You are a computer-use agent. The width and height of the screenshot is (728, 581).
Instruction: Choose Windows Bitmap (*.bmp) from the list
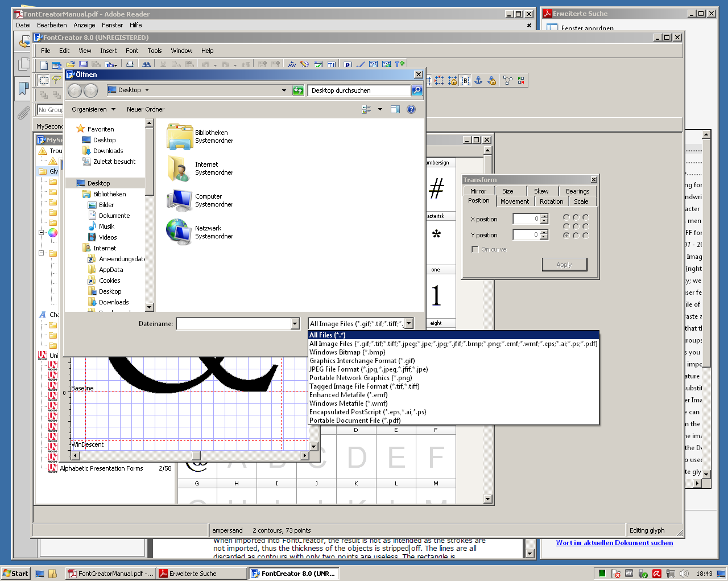click(x=453, y=352)
